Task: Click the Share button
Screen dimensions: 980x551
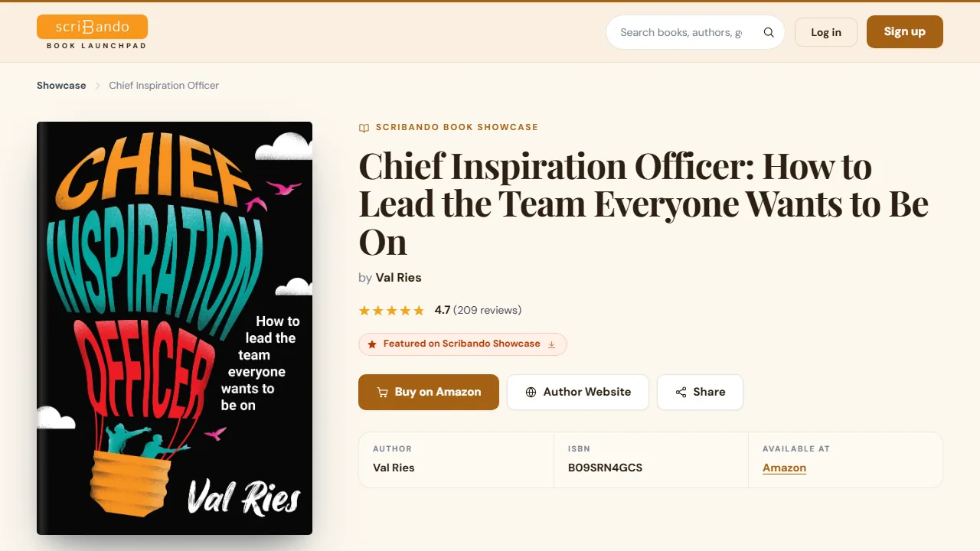Action: (700, 392)
